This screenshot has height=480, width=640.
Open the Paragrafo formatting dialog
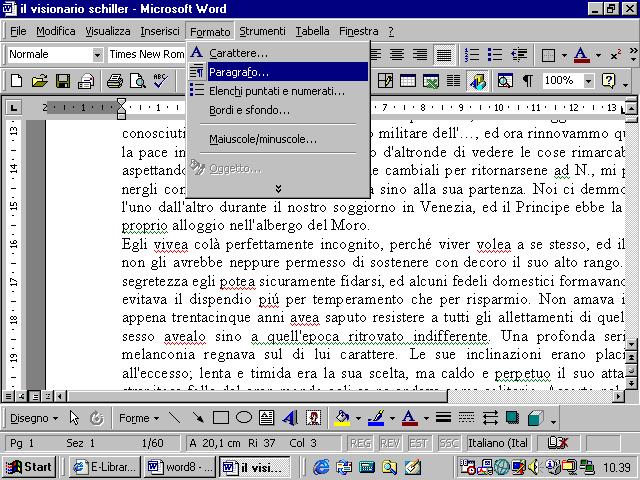point(239,72)
